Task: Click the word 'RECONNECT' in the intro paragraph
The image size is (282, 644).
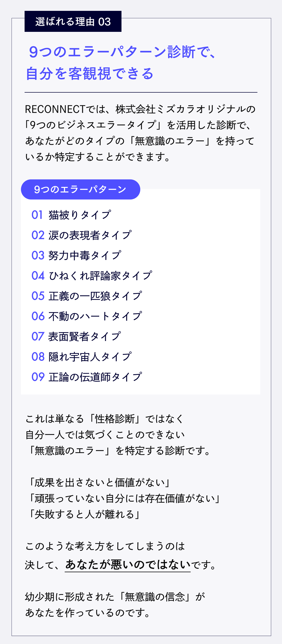Action: (55, 109)
